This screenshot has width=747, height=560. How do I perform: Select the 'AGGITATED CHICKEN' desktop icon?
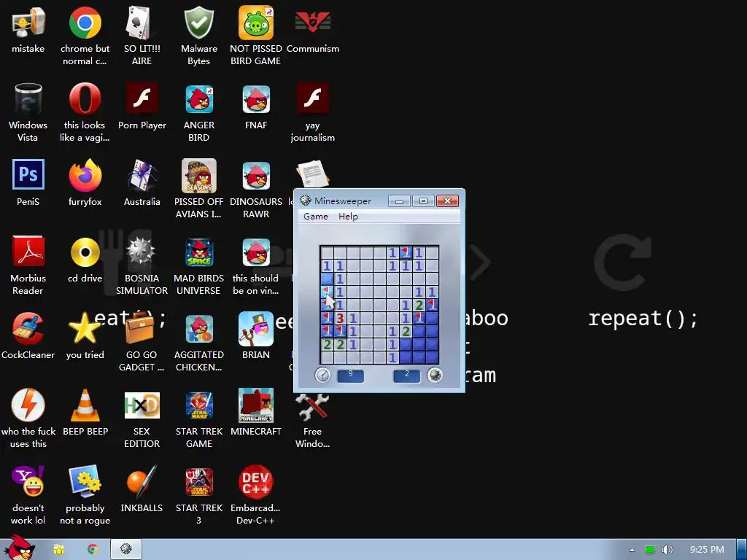pos(198,342)
